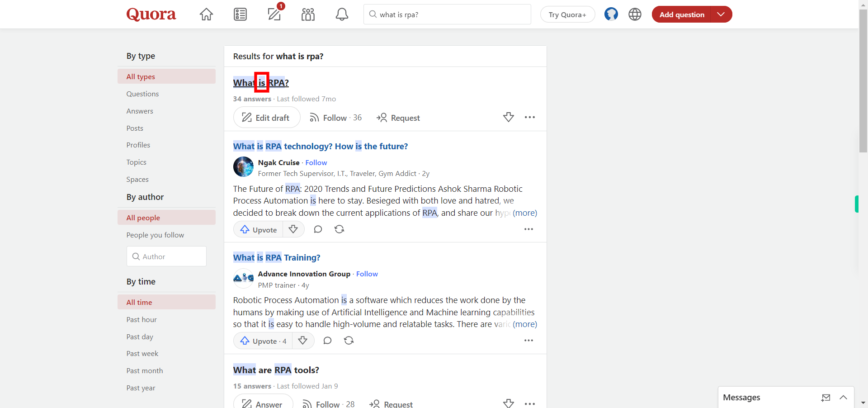The image size is (868, 408).
Task: Open the Quora home logo
Action: [151, 14]
